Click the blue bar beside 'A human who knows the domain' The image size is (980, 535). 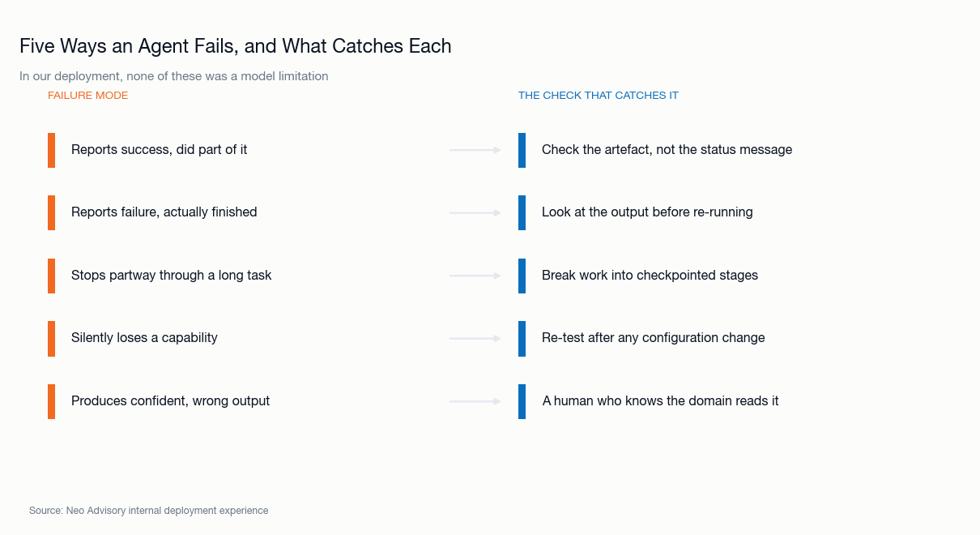point(522,401)
